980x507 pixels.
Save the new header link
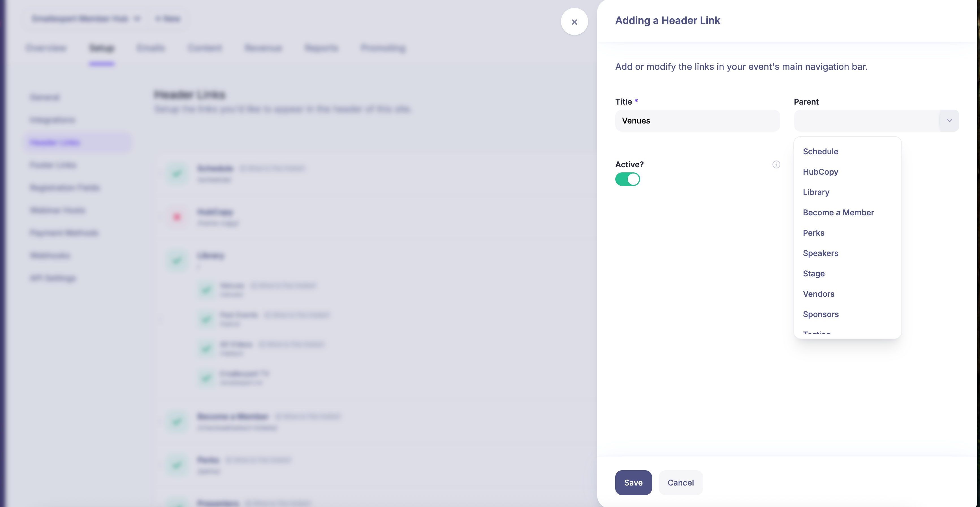point(633,483)
